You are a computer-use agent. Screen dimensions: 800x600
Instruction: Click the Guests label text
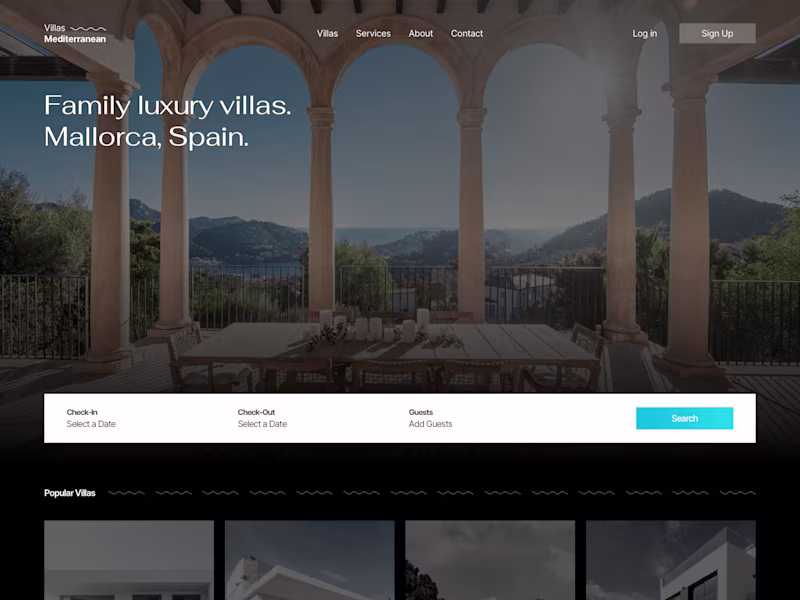click(420, 412)
